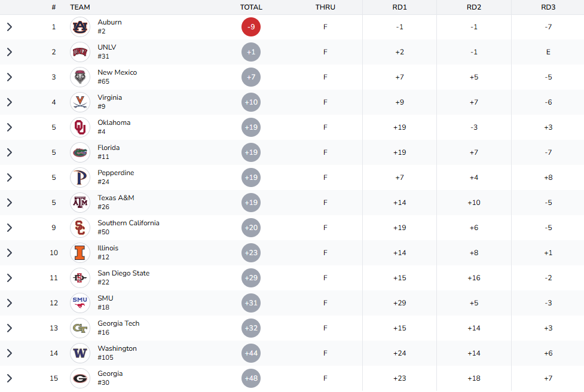This screenshot has width=584, height=392.
Task: Expand the Auburn row chevron
Action: (10, 27)
